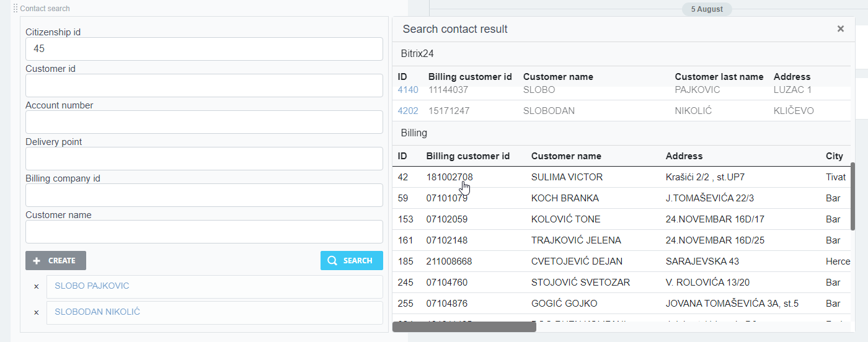Image resolution: width=868 pixels, height=342 pixels.
Task: Remove SLOBO PAJKOVIC from selected contacts
Action: [36, 287]
